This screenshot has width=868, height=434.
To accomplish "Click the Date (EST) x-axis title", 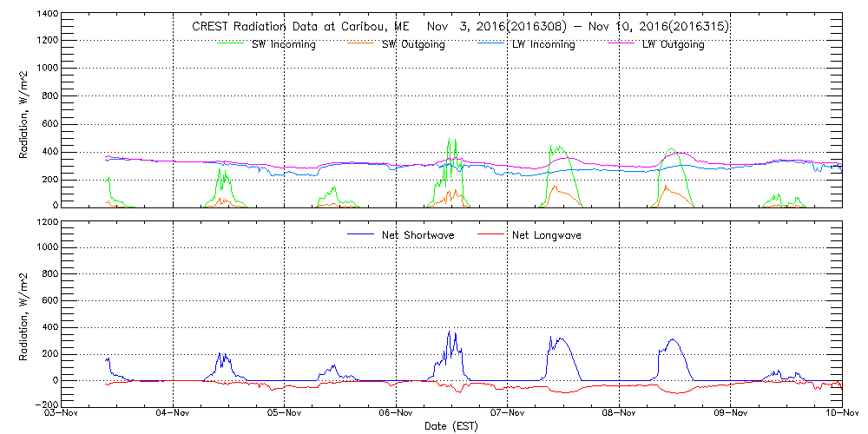I will (x=451, y=426).
